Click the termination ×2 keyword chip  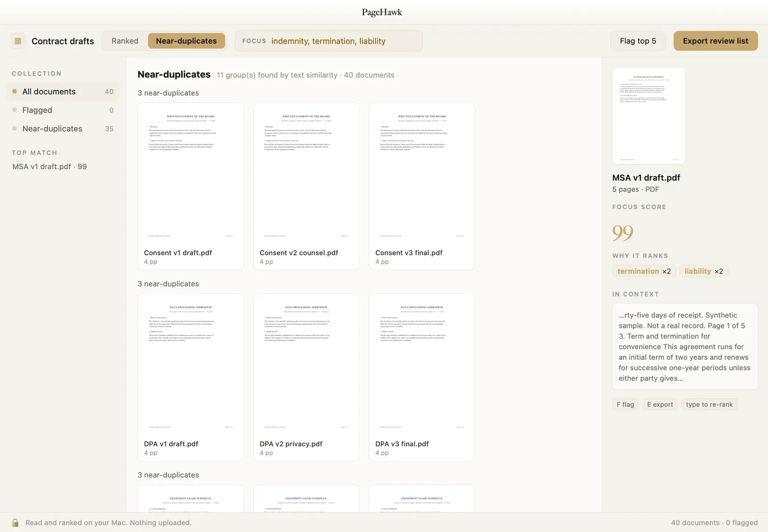644,271
